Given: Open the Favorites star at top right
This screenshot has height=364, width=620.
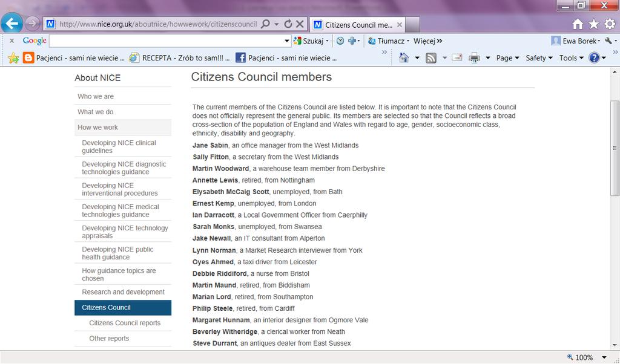Looking at the screenshot, I should pos(594,24).
